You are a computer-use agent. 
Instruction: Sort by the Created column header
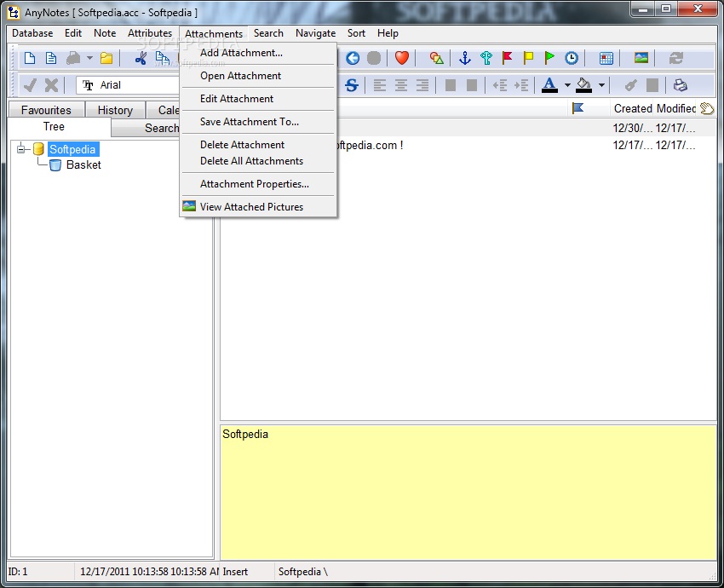pyautogui.click(x=633, y=108)
